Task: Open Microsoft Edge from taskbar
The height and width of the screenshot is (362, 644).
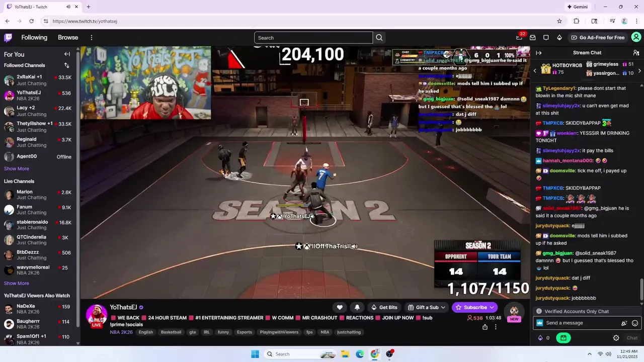Action: coord(360,354)
